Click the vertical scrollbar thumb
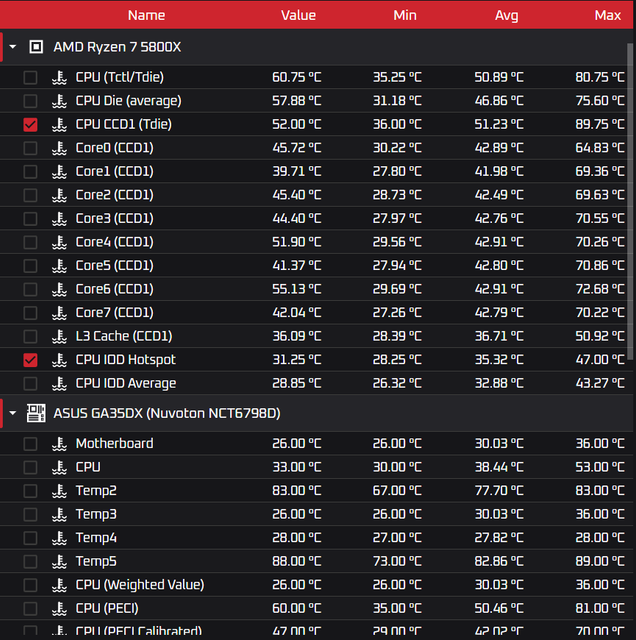636x640 pixels. (x=630, y=202)
